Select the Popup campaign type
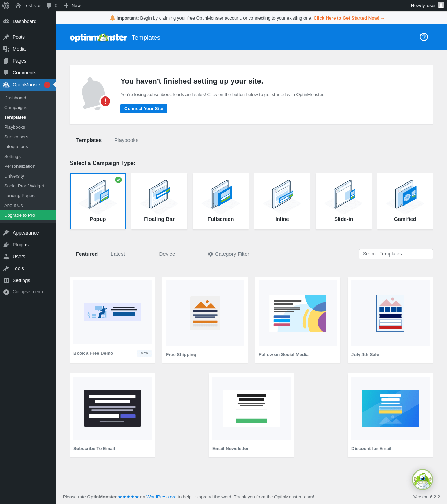The width and height of the screenshot is (447, 504). tap(98, 201)
